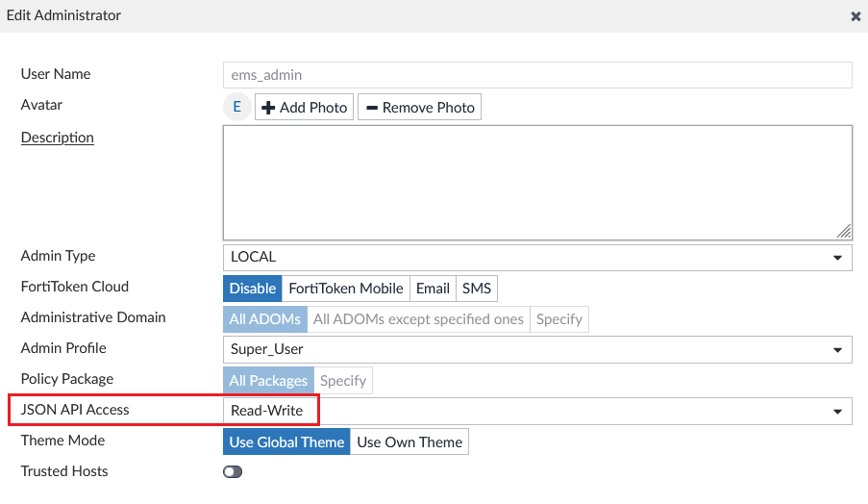Select Email two-factor option
This screenshot has height=504, width=868.
[433, 288]
